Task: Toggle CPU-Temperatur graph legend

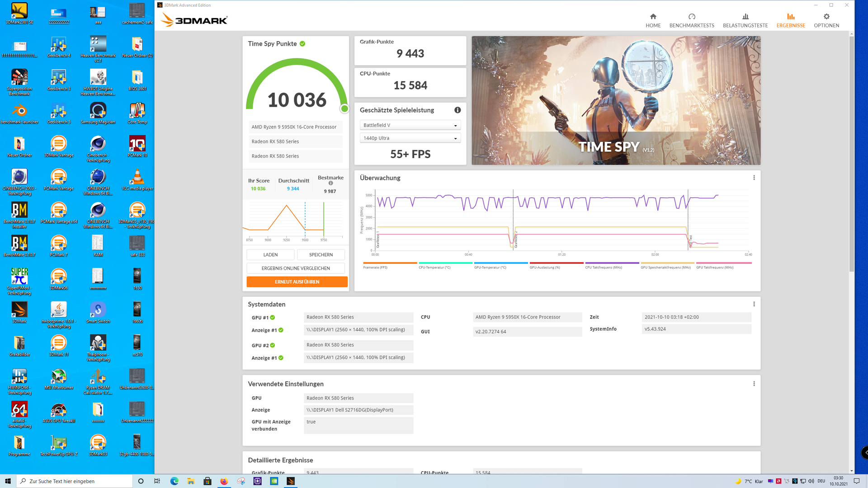Action: pos(445,266)
